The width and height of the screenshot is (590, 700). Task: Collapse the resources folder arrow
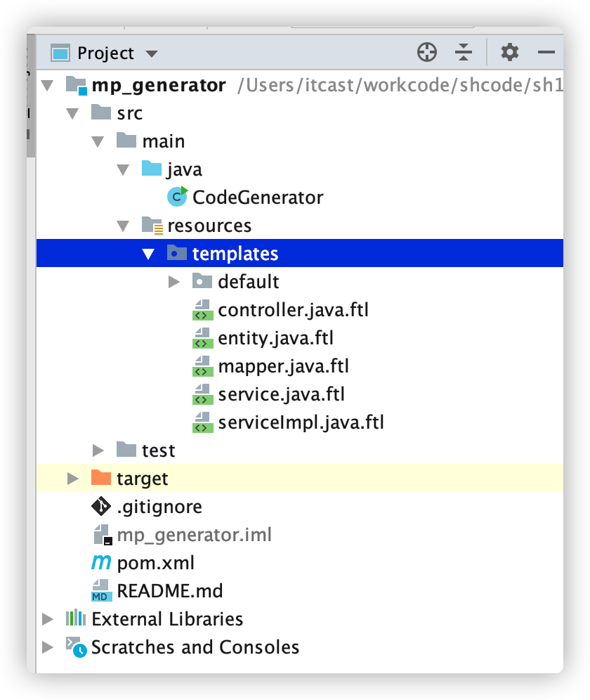124,226
